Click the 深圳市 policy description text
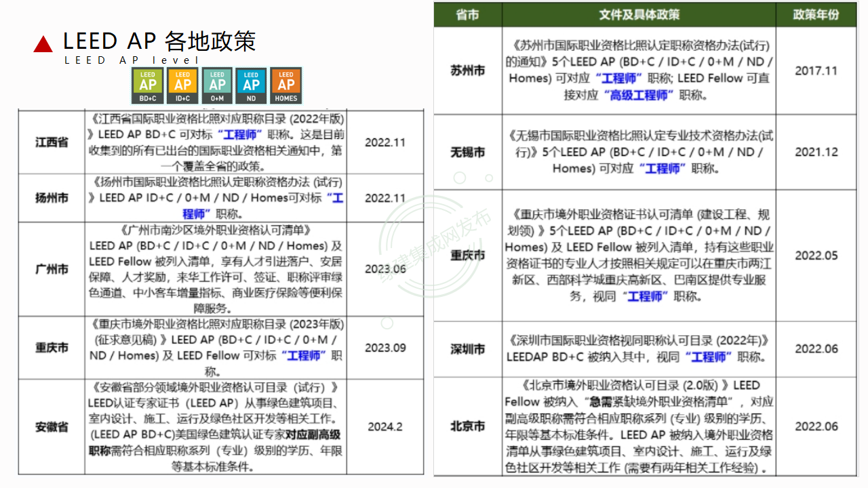This screenshot has width=868, height=488. coord(639,348)
